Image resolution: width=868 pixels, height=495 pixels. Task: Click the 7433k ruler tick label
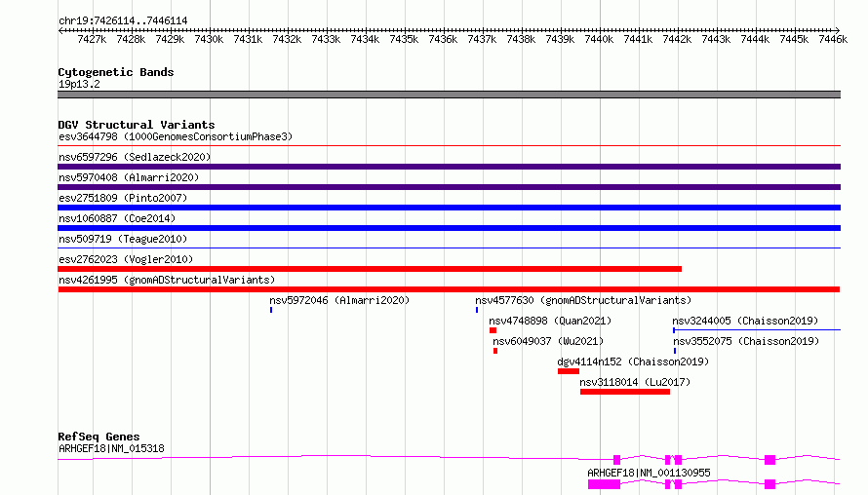tap(326, 39)
